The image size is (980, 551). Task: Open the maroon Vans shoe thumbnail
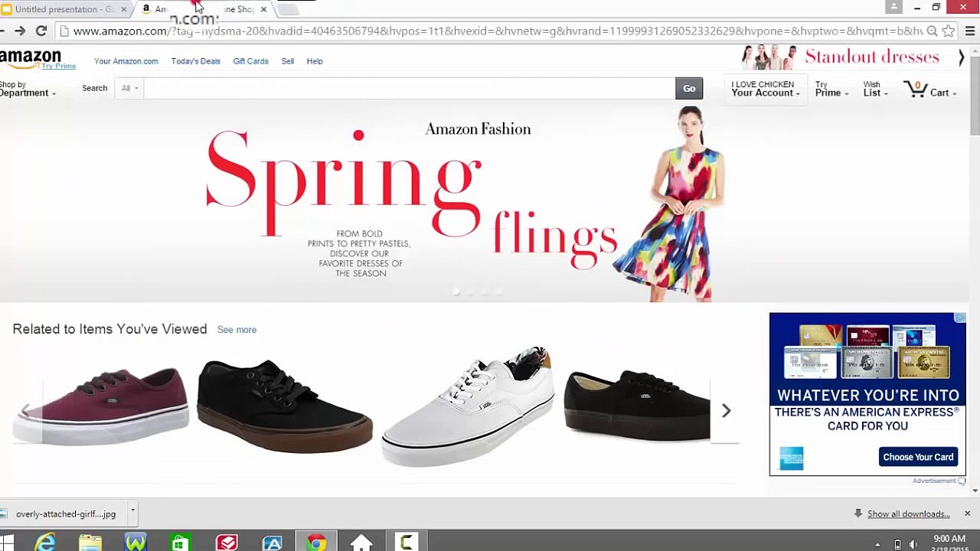pyautogui.click(x=101, y=406)
